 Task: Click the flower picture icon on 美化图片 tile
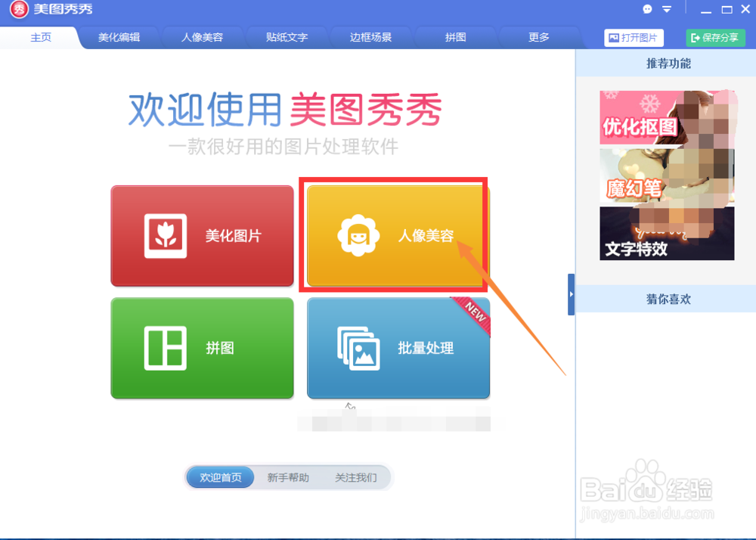166,236
